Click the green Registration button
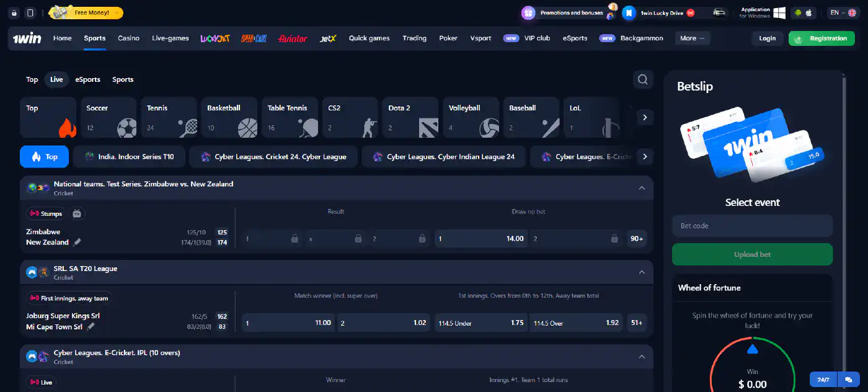868x392 pixels. (x=821, y=38)
